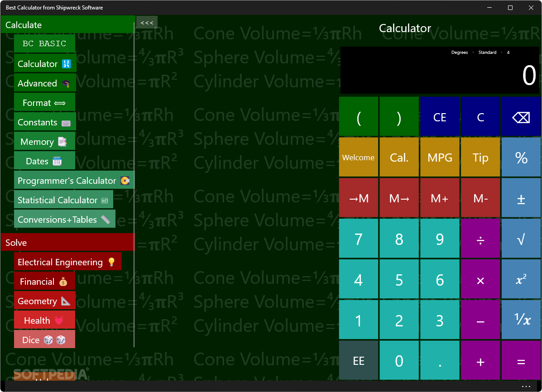Click the plus key
Screen dimensions: 542x392
pyautogui.click(x=480, y=360)
